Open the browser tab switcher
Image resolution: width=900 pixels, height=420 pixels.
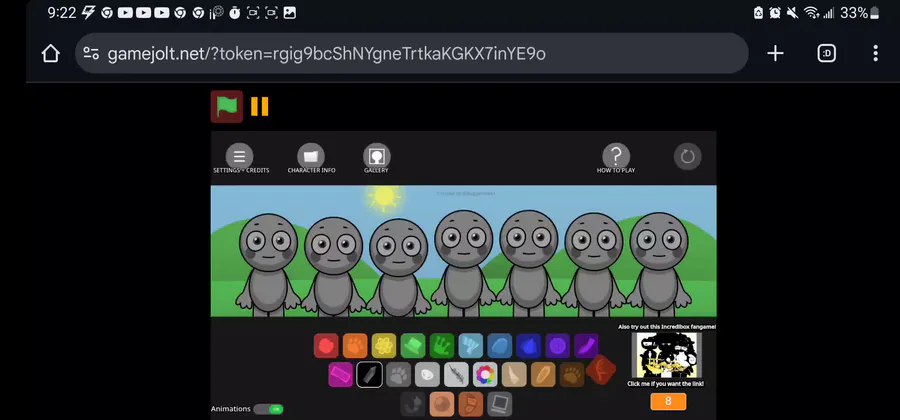coord(827,53)
